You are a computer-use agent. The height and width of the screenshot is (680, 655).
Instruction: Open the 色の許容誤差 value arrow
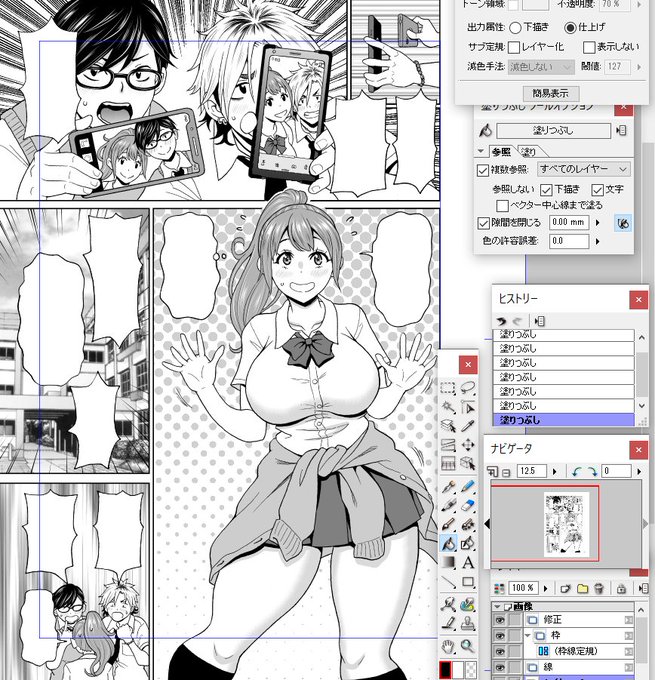(x=598, y=242)
